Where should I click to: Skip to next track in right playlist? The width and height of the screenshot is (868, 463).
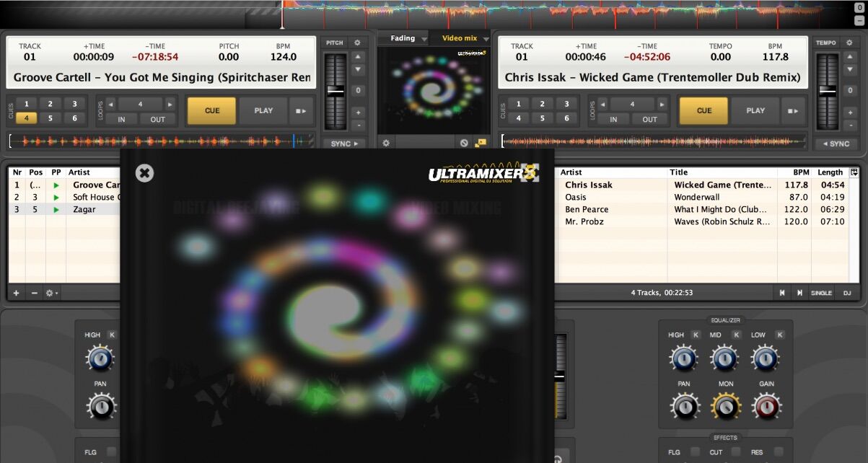coord(799,293)
